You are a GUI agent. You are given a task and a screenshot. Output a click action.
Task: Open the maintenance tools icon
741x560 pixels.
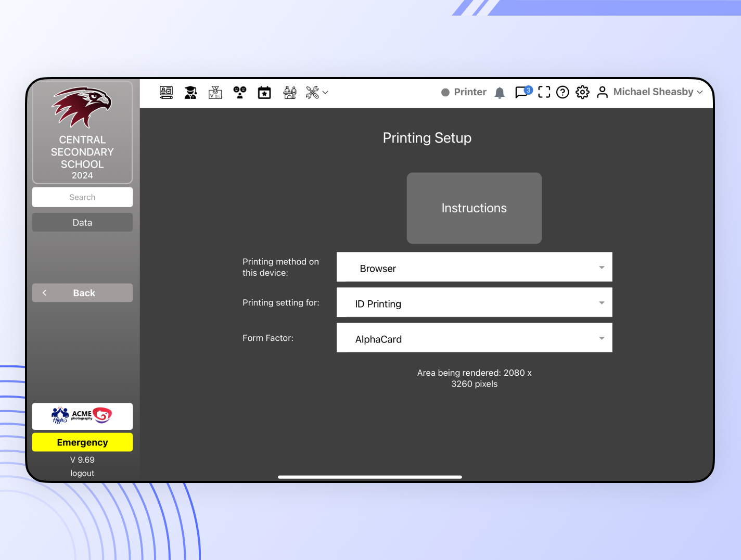[x=311, y=92]
